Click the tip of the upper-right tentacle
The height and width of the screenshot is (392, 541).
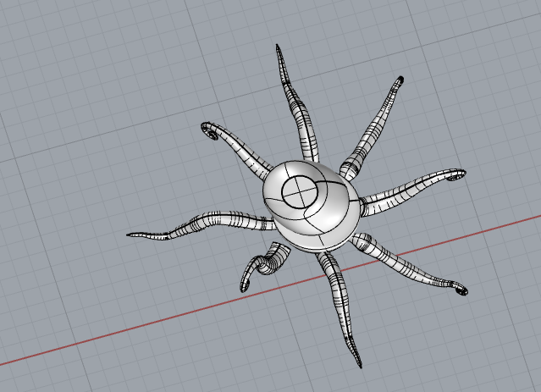pos(400,80)
